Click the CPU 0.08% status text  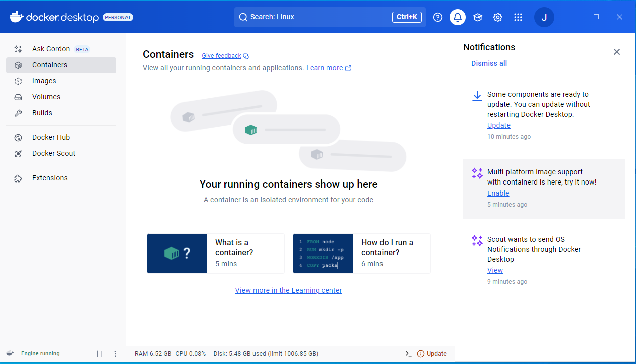(191, 354)
